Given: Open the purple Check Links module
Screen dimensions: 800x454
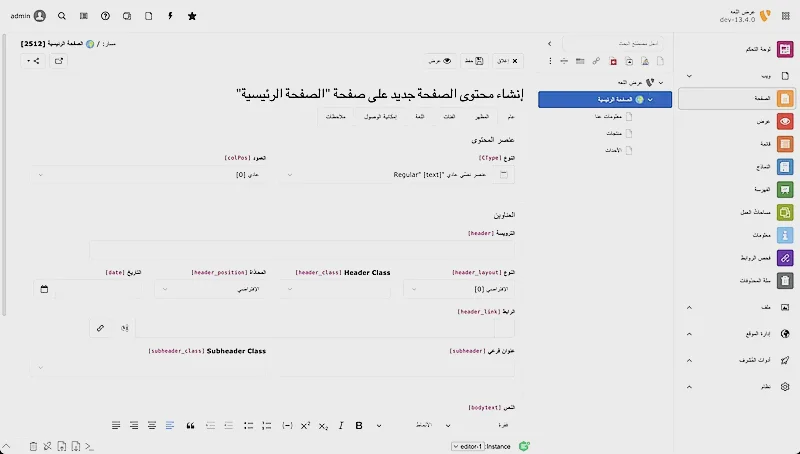Looking at the screenshot, I should click(785, 258).
